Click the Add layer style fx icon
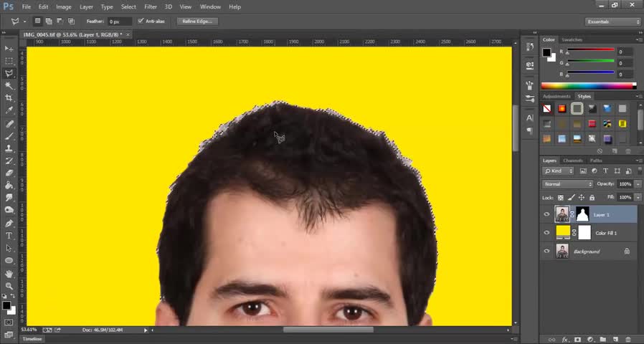This screenshot has height=344, width=644. 565,340
